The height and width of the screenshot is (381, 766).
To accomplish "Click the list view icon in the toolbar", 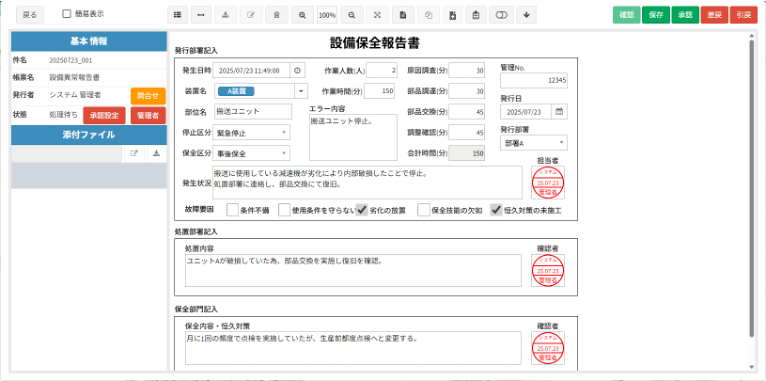I will tap(177, 15).
